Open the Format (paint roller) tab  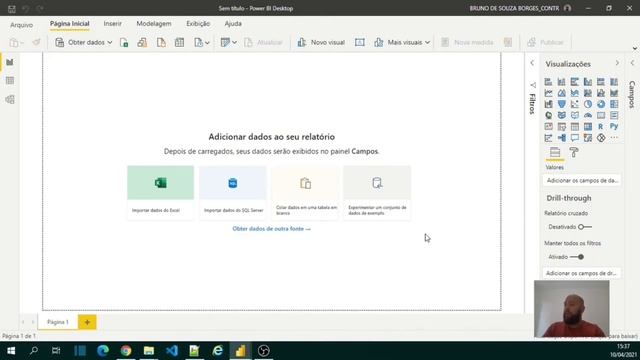[574, 153]
